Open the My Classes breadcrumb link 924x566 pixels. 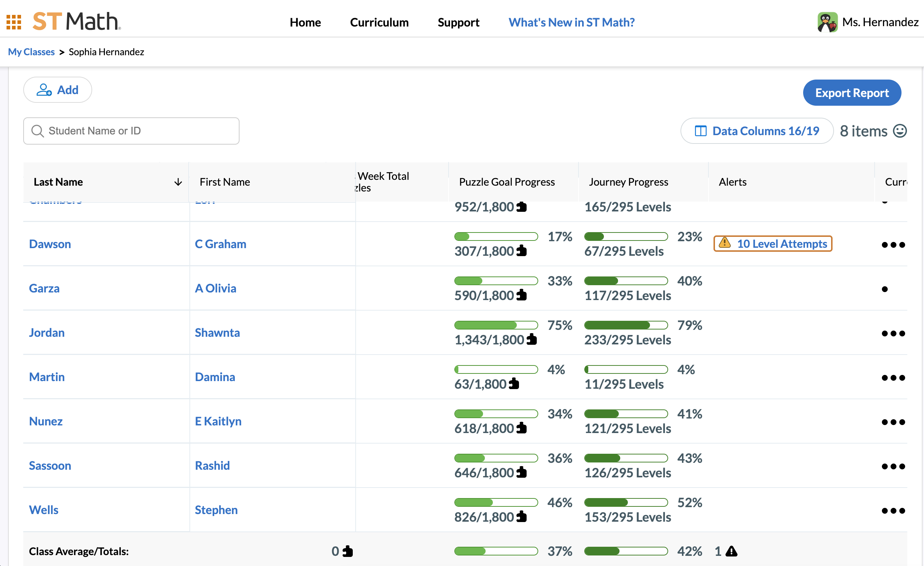click(x=32, y=52)
